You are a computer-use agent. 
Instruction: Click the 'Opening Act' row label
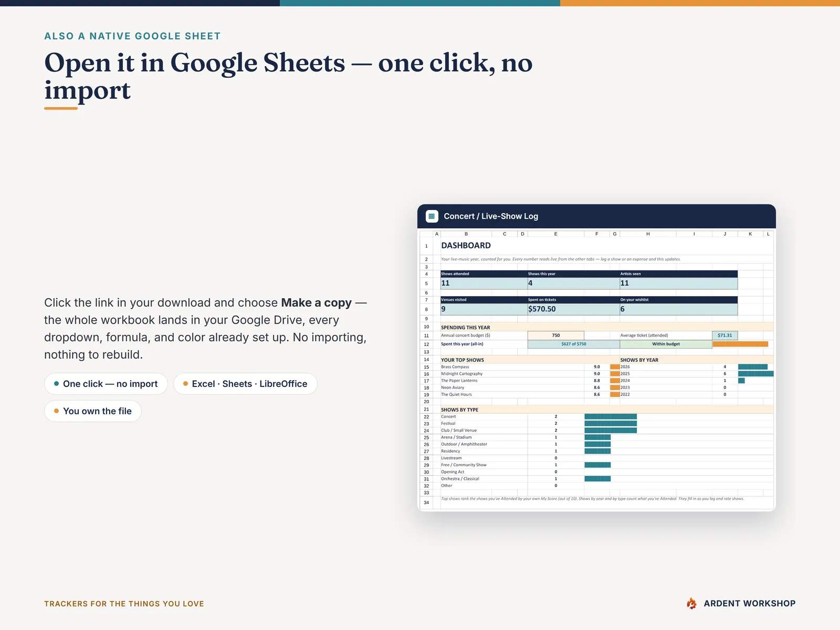click(453, 472)
